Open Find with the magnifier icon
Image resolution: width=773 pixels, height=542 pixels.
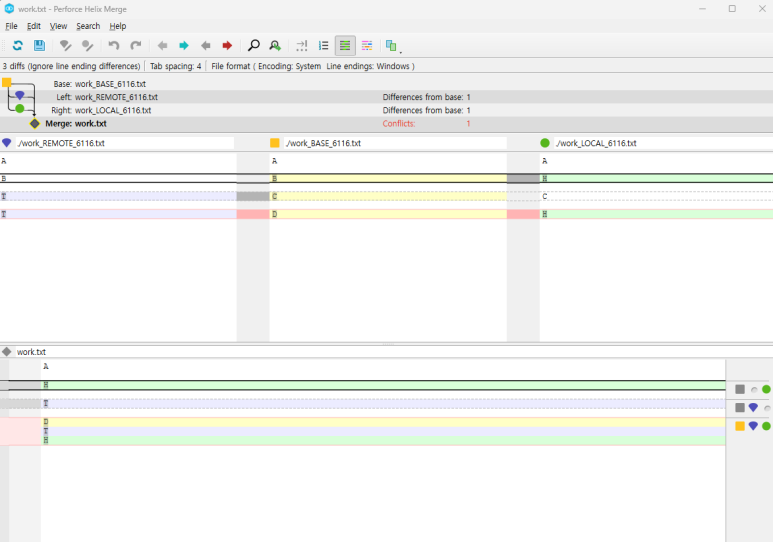[x=253, y=46]
